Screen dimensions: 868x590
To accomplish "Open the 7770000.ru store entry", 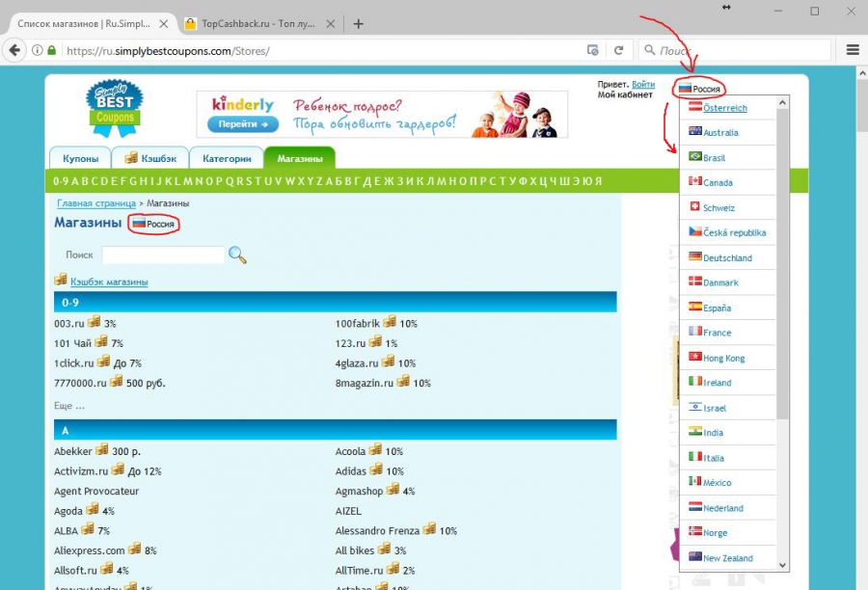I will click(x=80, y=383).
